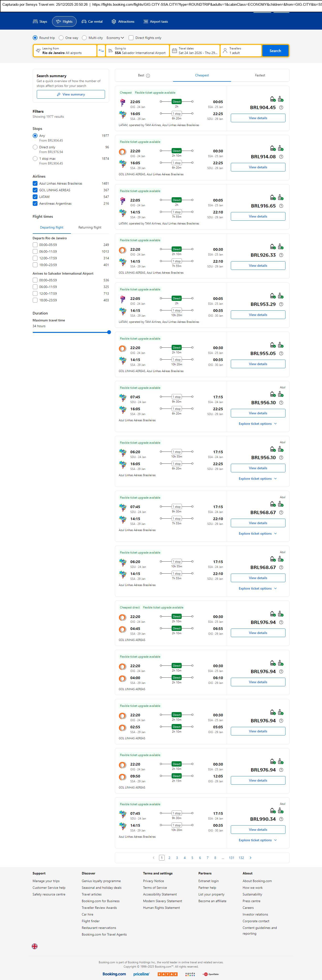Screen dimensions: 322x980
Task: Click the Leaving from Rio de Janeiro field
Action: [65, 51]
